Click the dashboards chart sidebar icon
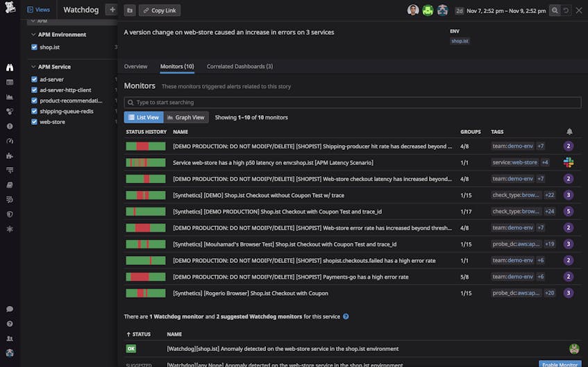This screenshot has width=588, height=367. pyautogui.click(x=10, y=97)
